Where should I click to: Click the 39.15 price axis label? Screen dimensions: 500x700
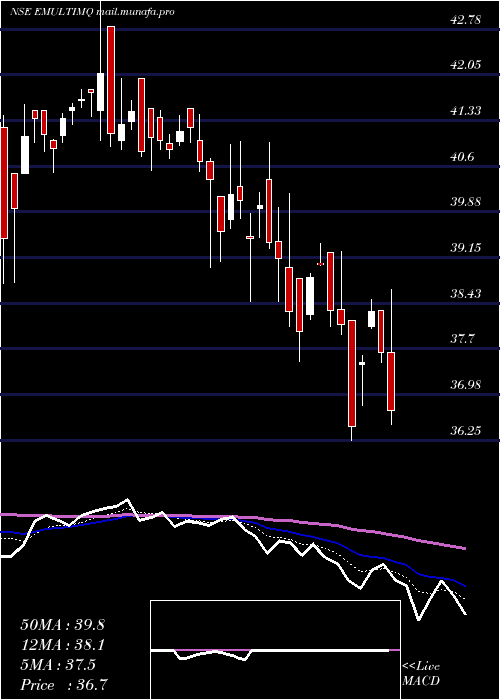[x=466, y=248]
